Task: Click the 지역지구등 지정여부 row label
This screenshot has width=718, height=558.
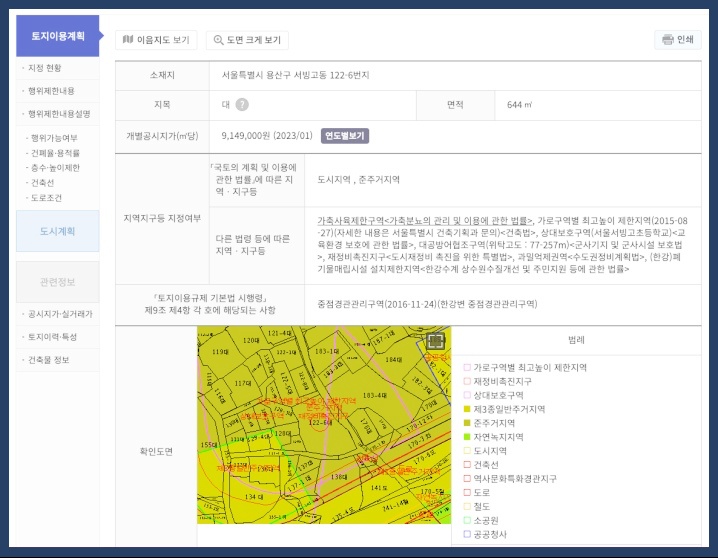Action: (162, 218)
